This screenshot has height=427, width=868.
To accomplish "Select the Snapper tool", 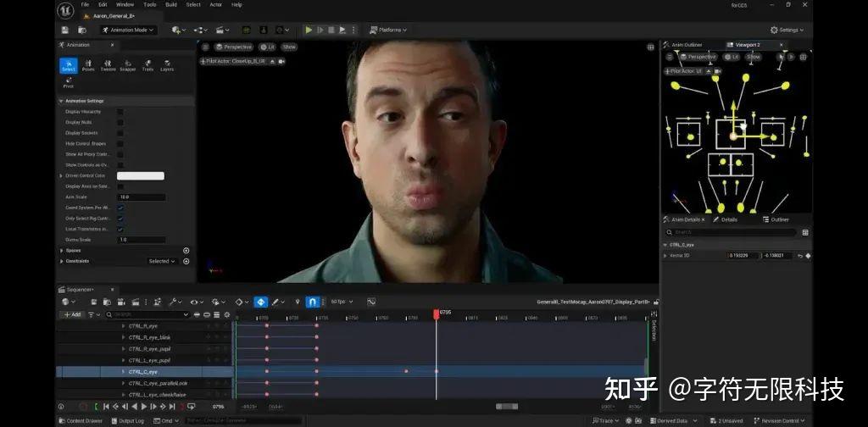I will (x=127, y=66).
